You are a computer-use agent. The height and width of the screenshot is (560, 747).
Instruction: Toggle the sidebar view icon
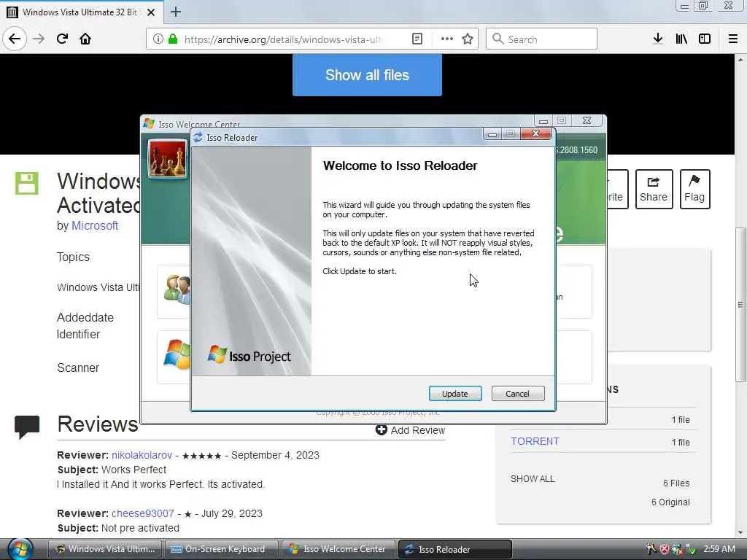[x=705, y=39]
